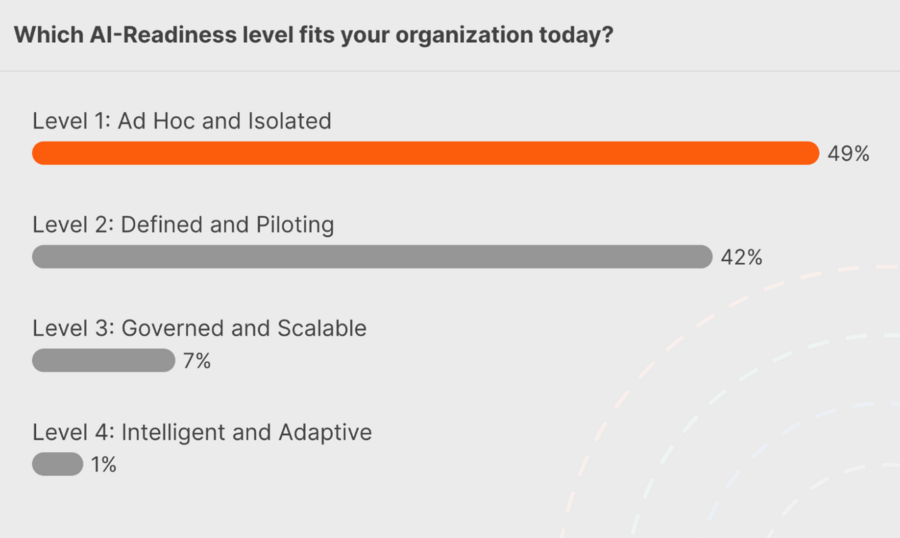
Task: Click the 1% result value
Action: pyautogui.click(x=104, y=465)
